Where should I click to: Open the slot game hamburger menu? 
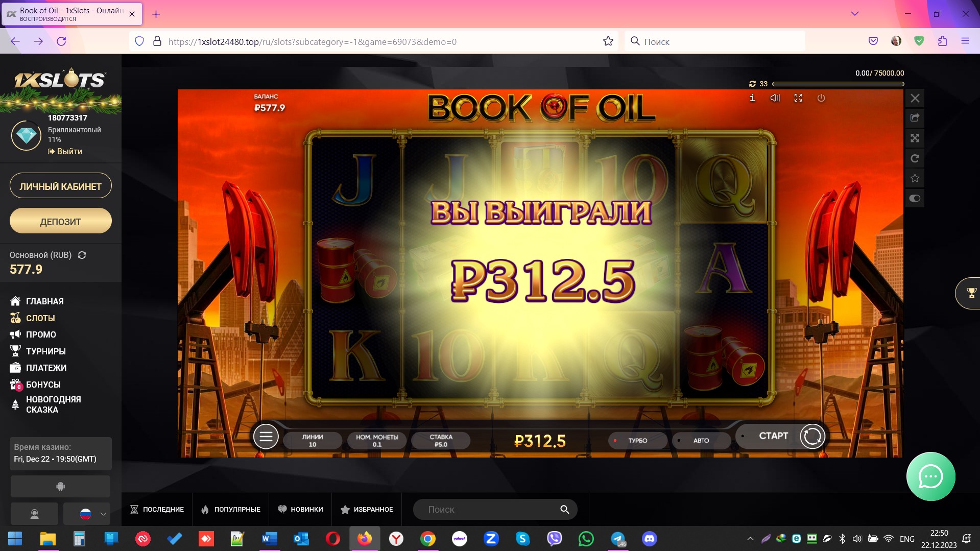[266, 437]
